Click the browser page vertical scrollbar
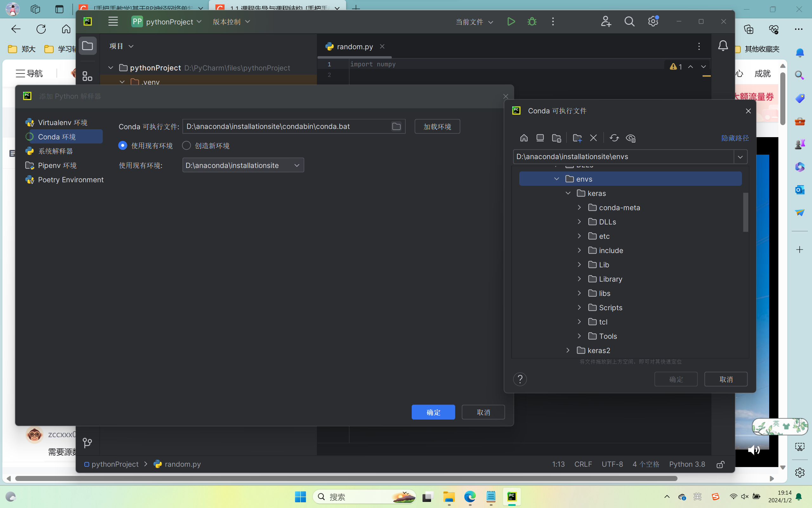The width and height of the screenshot is (812, 508). 783,99
